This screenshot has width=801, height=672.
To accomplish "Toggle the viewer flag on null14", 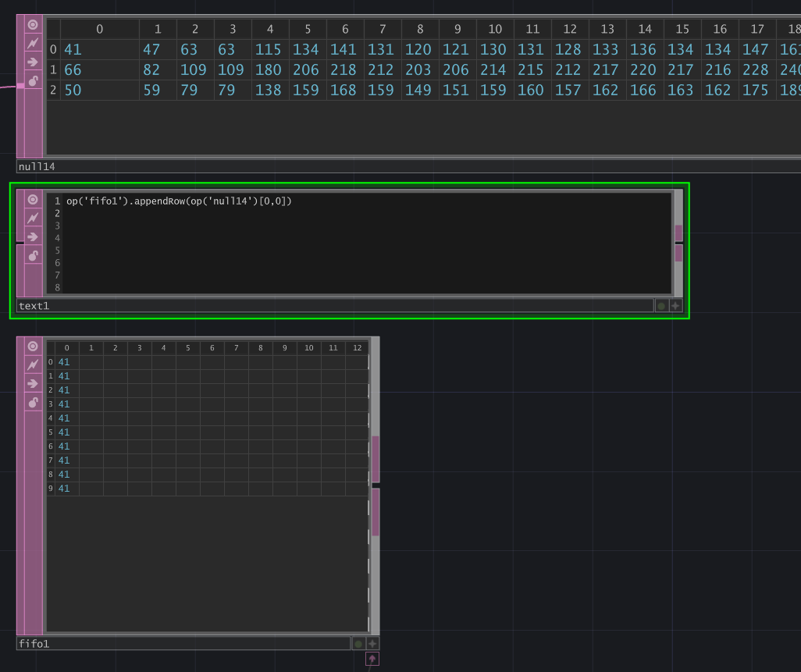I will [33, 24].
